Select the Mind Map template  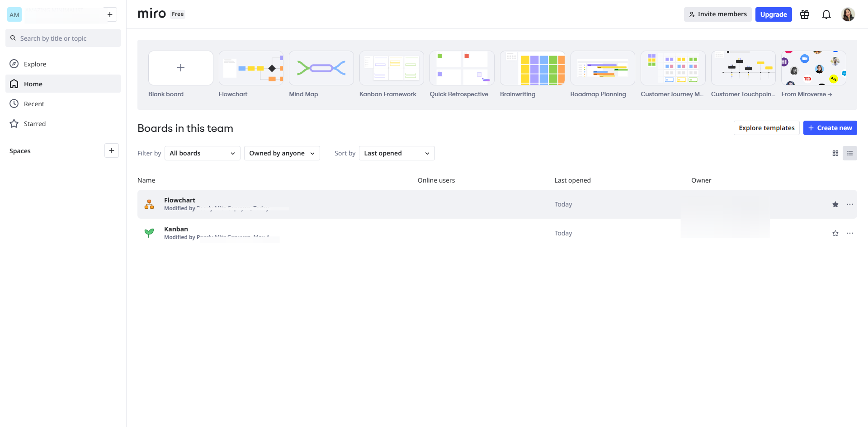pos(321,68)
